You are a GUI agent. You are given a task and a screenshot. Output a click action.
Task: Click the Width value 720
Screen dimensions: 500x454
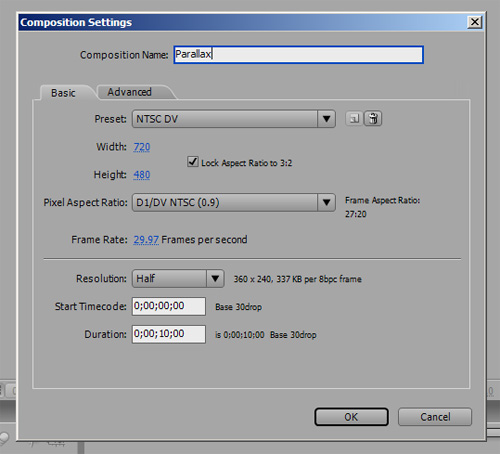click(142, 147)
